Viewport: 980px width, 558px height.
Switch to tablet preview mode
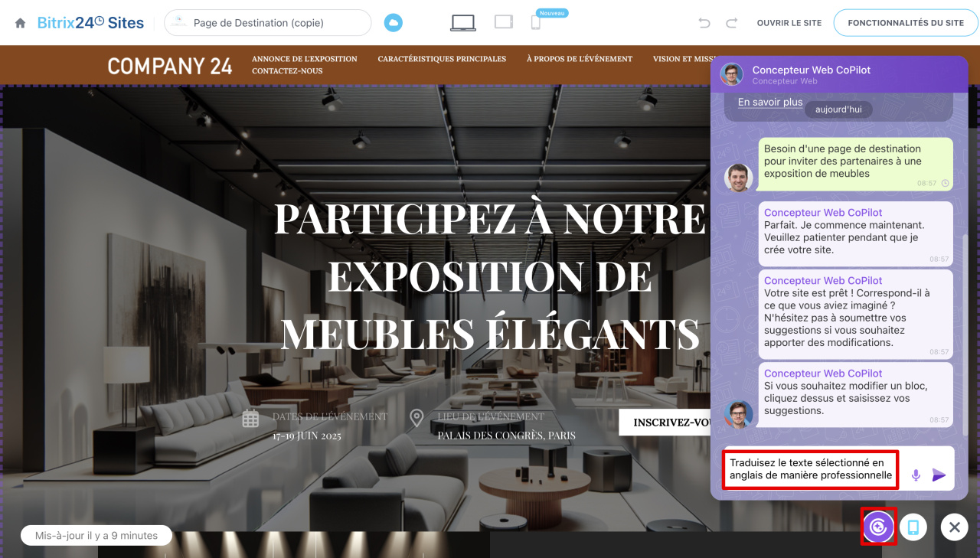(504, 22)
